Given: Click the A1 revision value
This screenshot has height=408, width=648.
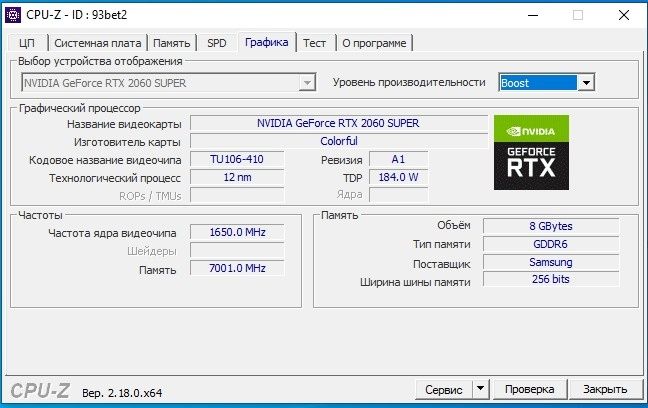Looking at the screenshot, I should (x=398, y=159).
